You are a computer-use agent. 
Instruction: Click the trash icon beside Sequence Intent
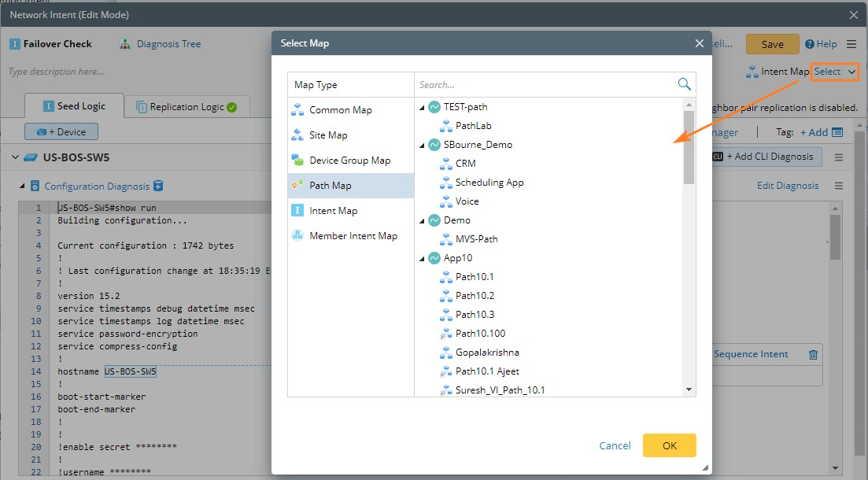point(813,354)
